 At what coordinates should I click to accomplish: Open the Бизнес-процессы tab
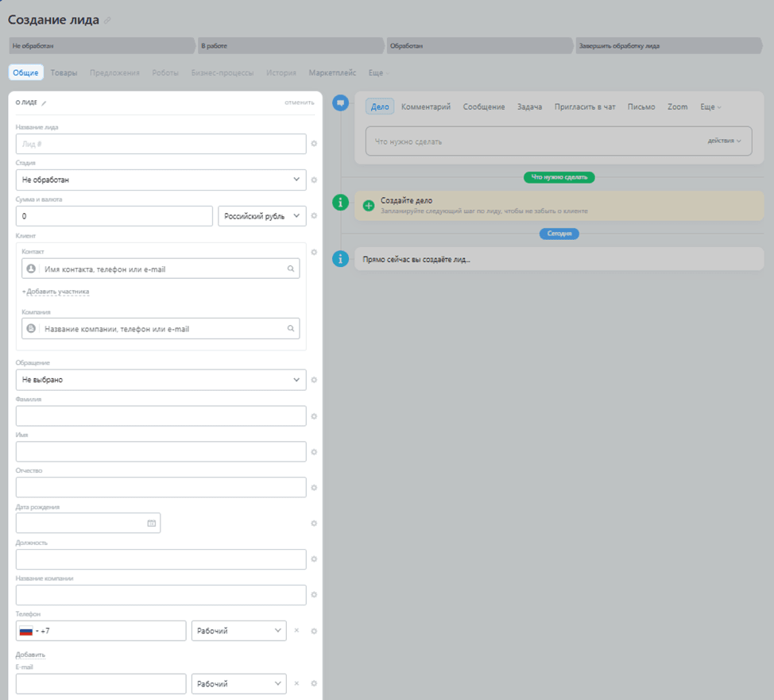pos(223,73)
